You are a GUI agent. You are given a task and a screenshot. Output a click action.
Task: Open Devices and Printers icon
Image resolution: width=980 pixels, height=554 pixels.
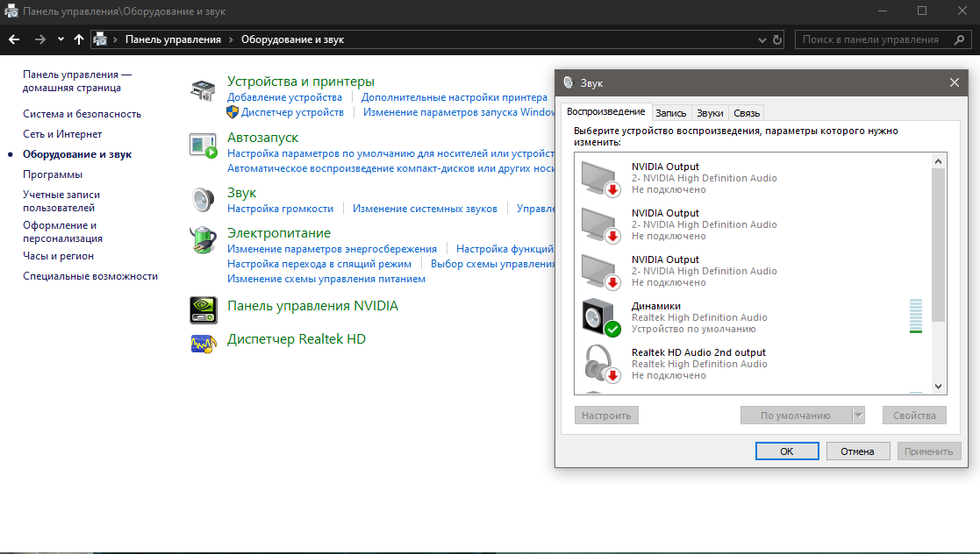click(x=204, y=90)
